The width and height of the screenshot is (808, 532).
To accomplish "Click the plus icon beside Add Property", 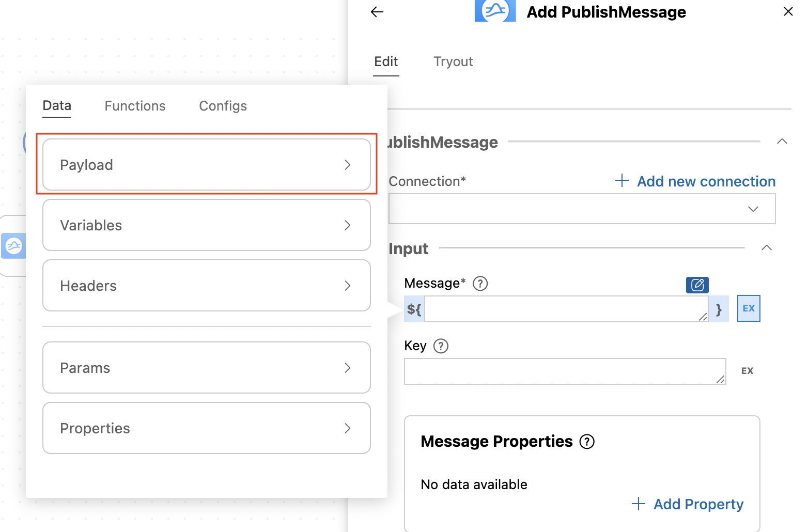I will [x=639, y=504].
